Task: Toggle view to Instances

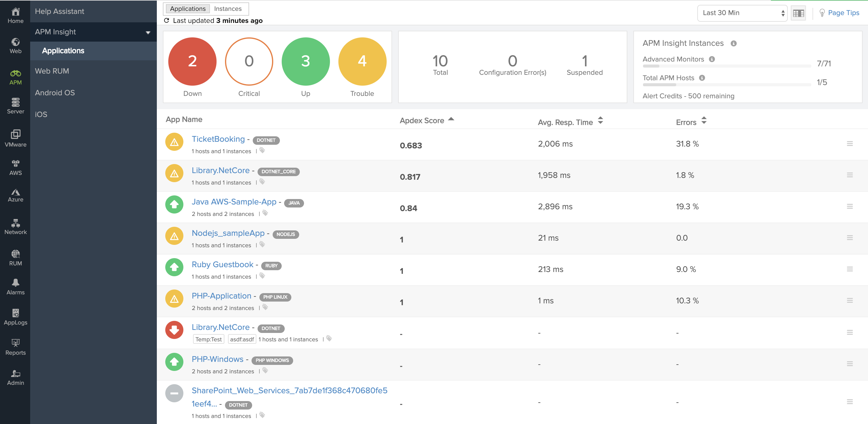Action: click(228, 9)
